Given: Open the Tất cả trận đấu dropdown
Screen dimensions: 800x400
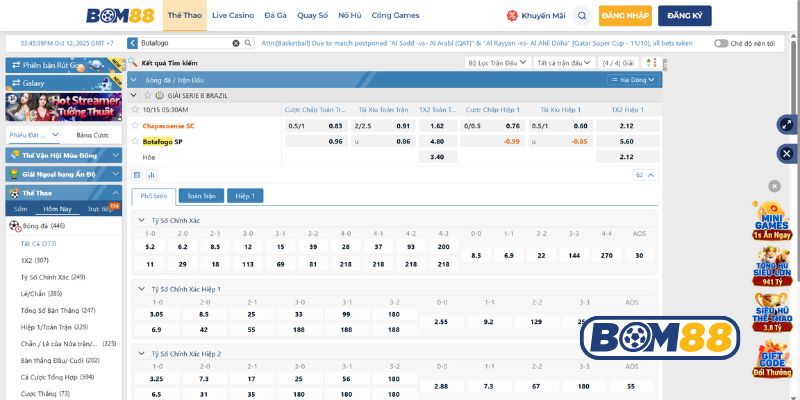Looking at the screenshot, I should [x=560, y=62].
